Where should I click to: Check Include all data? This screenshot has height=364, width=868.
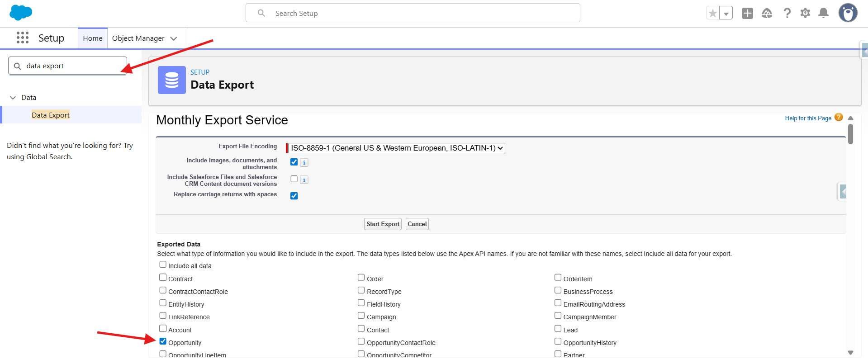point(163,265)
